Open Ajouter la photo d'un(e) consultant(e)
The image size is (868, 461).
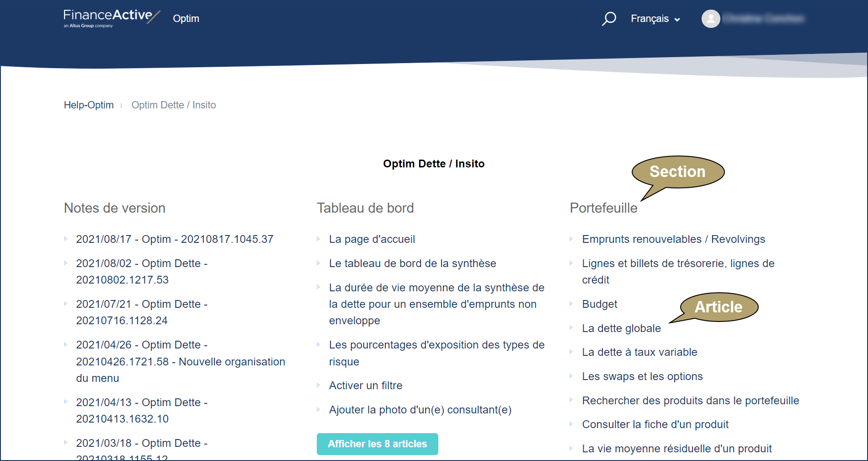pos(420,409)
